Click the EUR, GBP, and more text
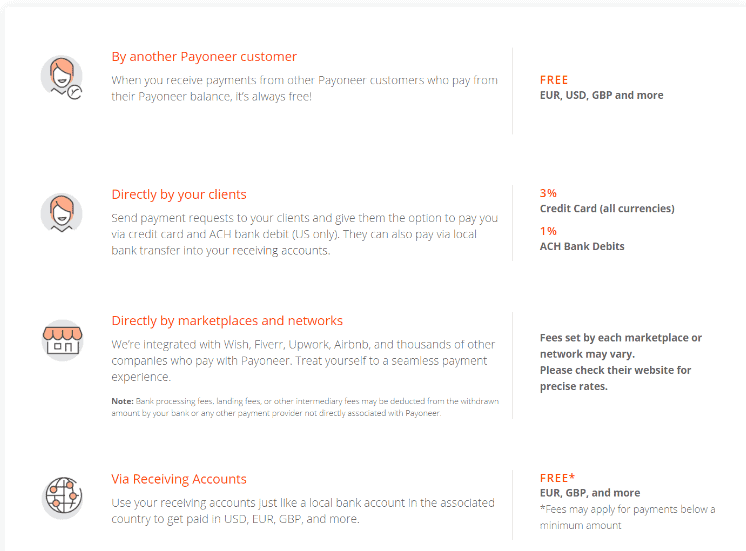The height and width of the screenshot is (551, 746). pos(590,493)
